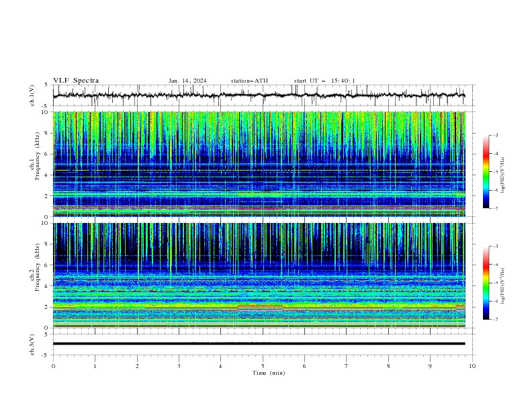
Task: Click the ch.2 spectrogram panel
Action: [x=259, y=275]
